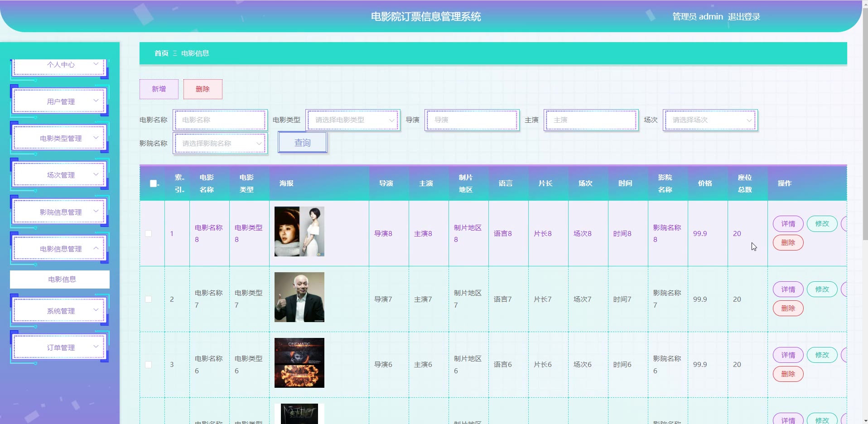
Task: Click 电影信息 in the breadcrumb
Action: [195, 53]
